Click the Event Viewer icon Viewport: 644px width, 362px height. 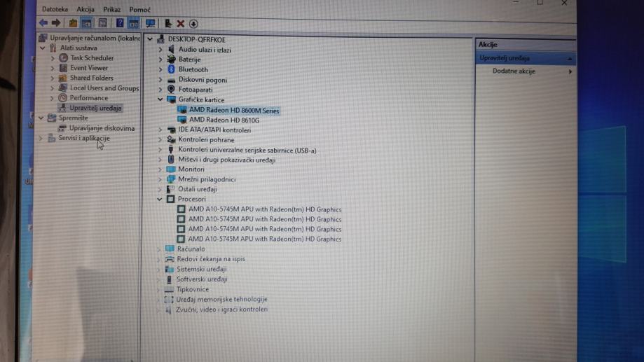(63, 68)
